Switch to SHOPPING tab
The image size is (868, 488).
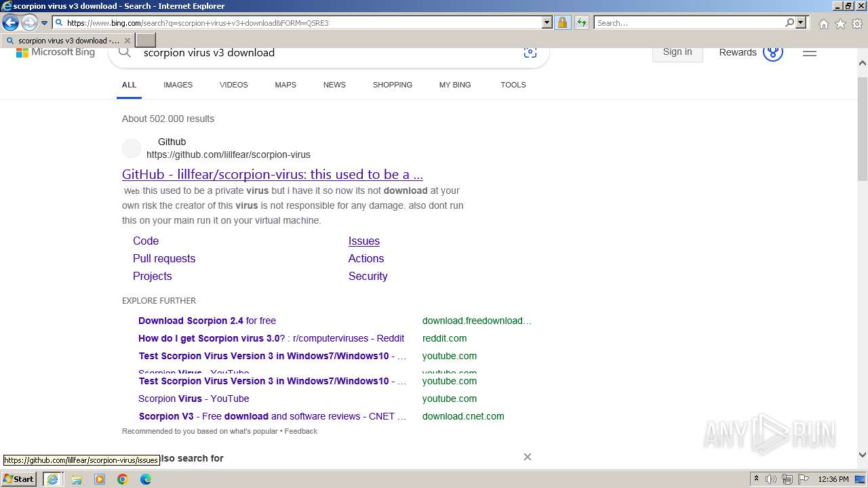[393, 85]
